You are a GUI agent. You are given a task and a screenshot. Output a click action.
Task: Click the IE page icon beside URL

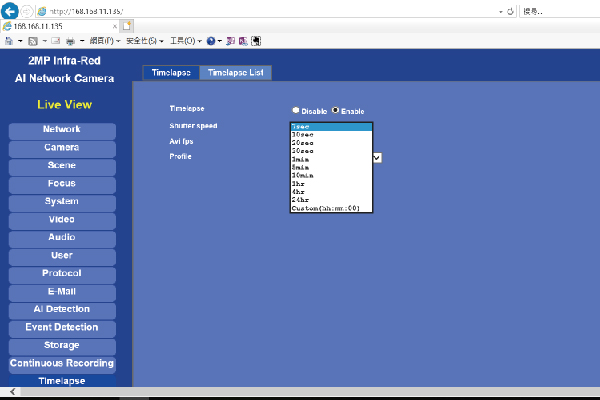tap(42, 11)
